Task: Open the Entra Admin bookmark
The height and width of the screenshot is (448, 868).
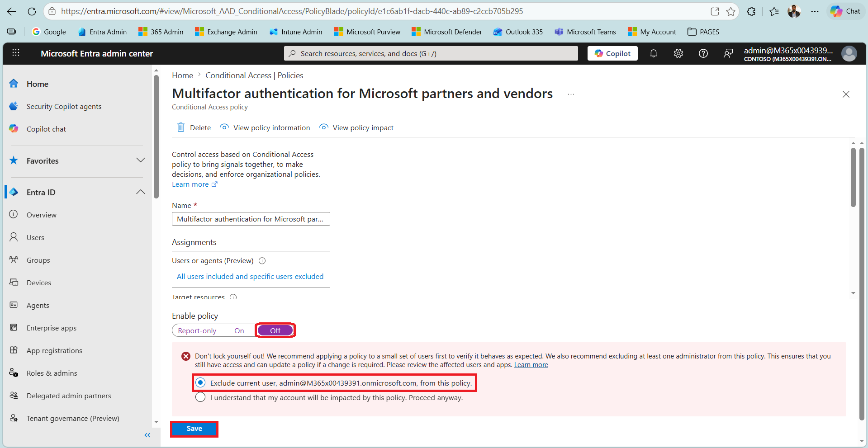Action: click(102, 32)
